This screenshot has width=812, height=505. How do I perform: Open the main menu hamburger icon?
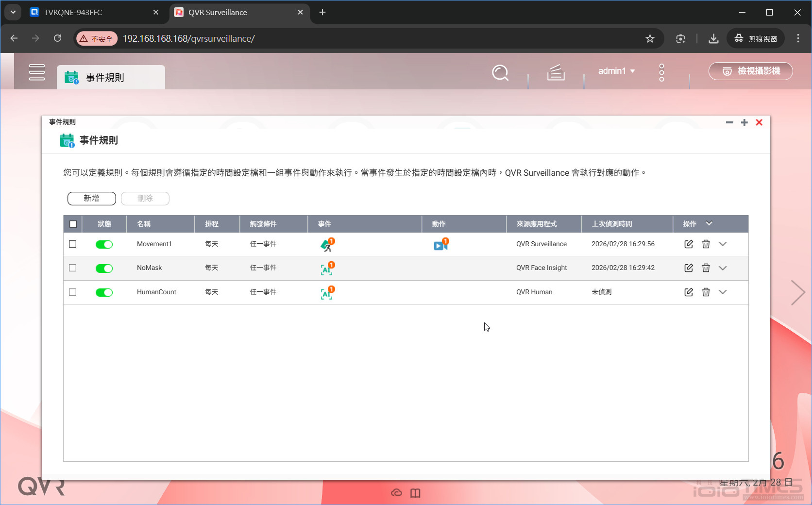coord(37,72)
